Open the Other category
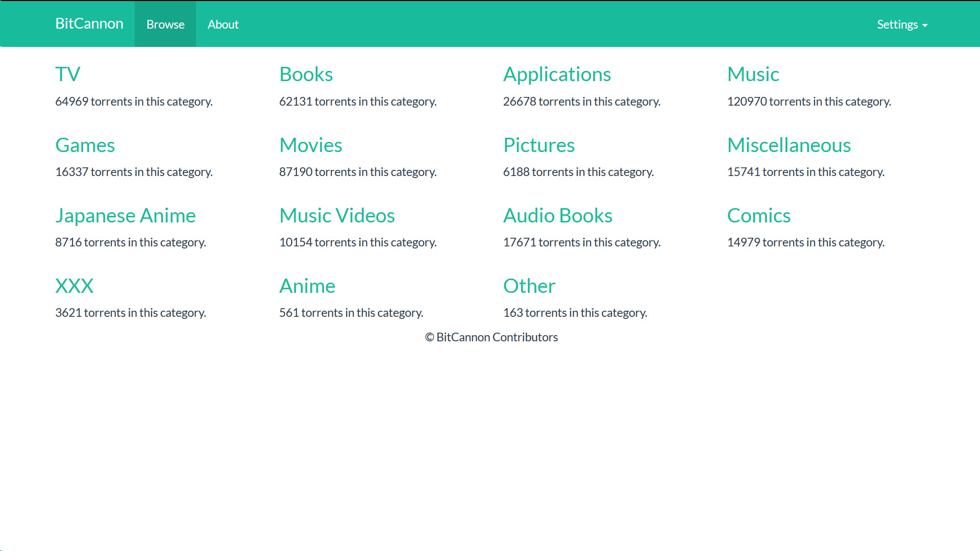Image resolution: width=980 pixels, height=551 pixels. (529, 286)
